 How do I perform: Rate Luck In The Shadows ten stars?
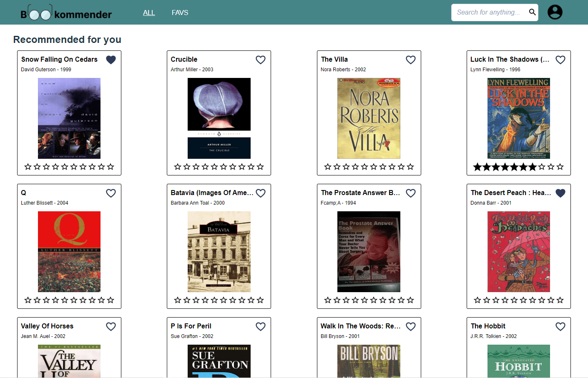point(560,167)
